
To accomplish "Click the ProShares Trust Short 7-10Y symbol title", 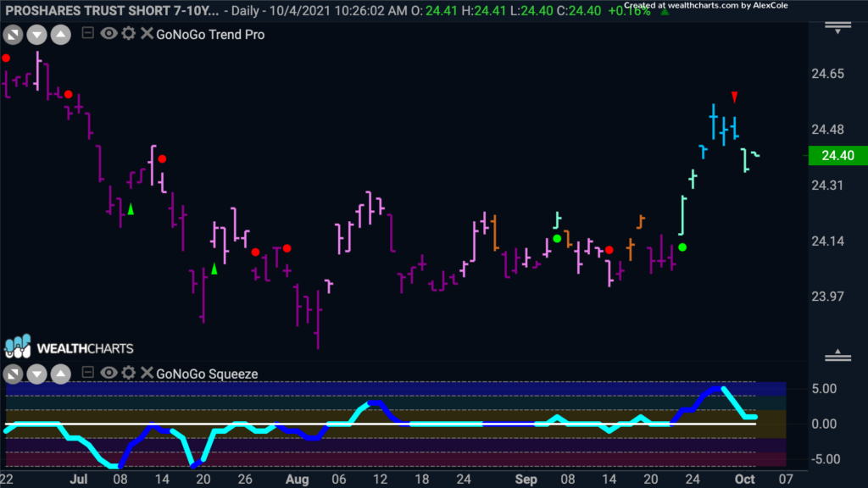I will click(113, 10).
